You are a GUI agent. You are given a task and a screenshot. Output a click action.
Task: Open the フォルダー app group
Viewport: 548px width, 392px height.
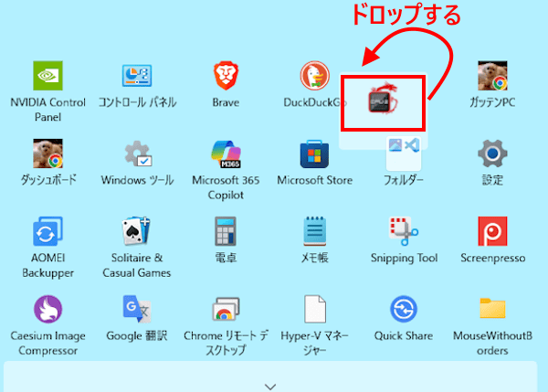point(404,154)
